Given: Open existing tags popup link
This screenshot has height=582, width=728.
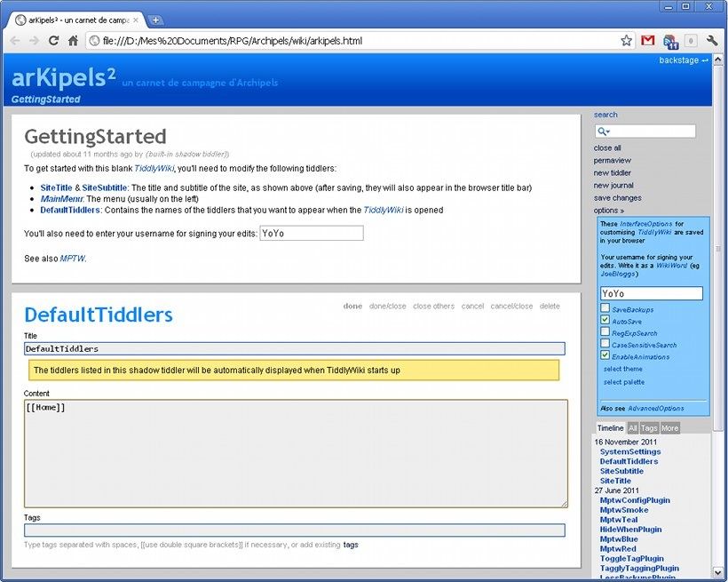Looking at the screenshot, I should tap(351, 545).
